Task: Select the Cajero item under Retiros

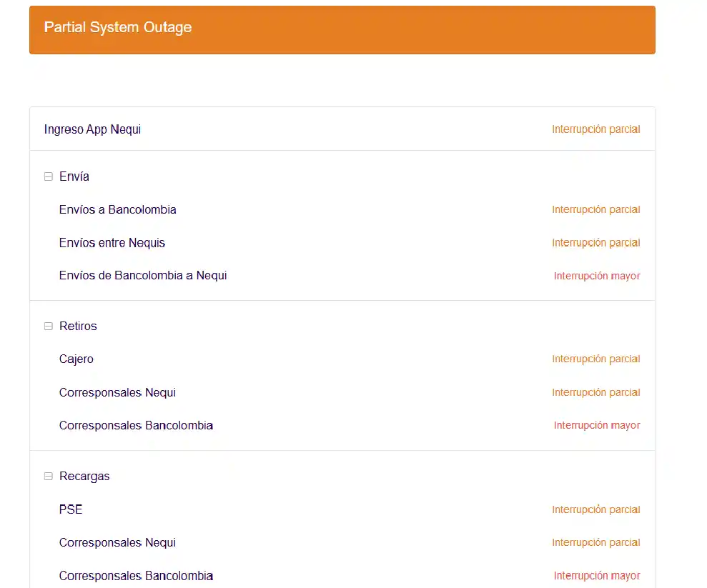Action: click(x=76, y=359)
